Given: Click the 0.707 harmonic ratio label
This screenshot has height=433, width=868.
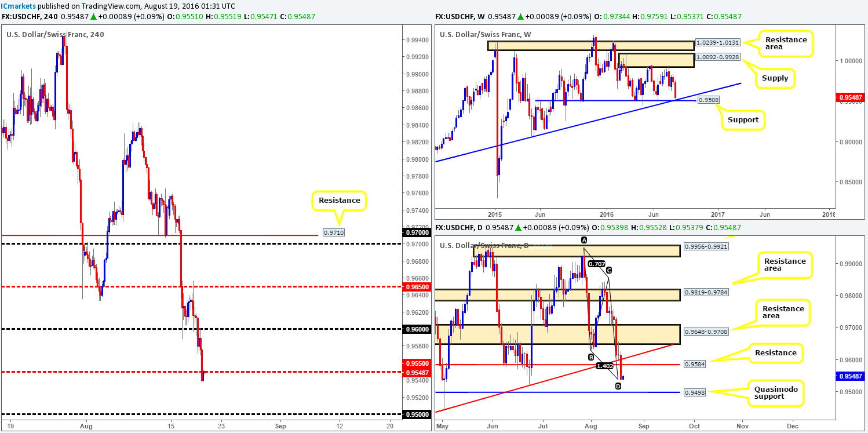Looking at the screenshot, I should tap(596, 264).
